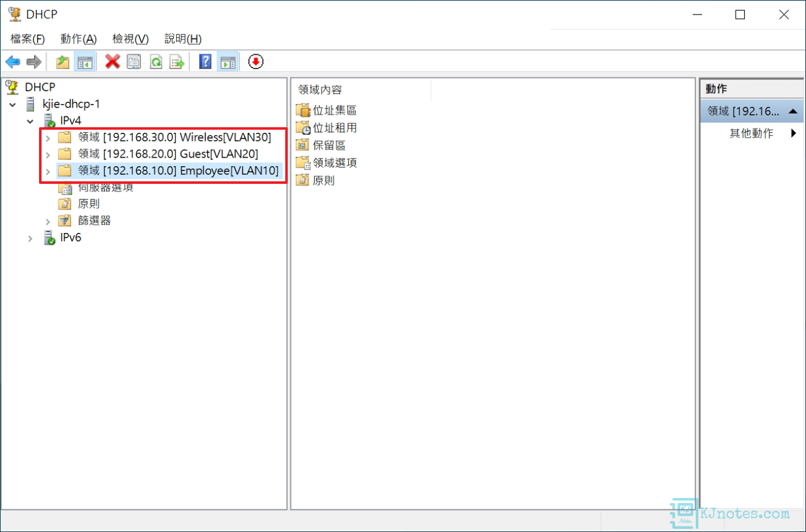Click the up one level folder icon
806x532 pixels.
click(62, 62)
